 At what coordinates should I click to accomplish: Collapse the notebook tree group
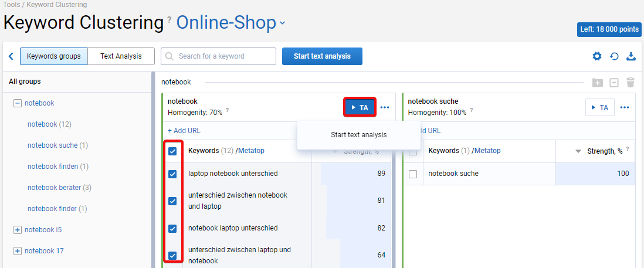[17, 103]
